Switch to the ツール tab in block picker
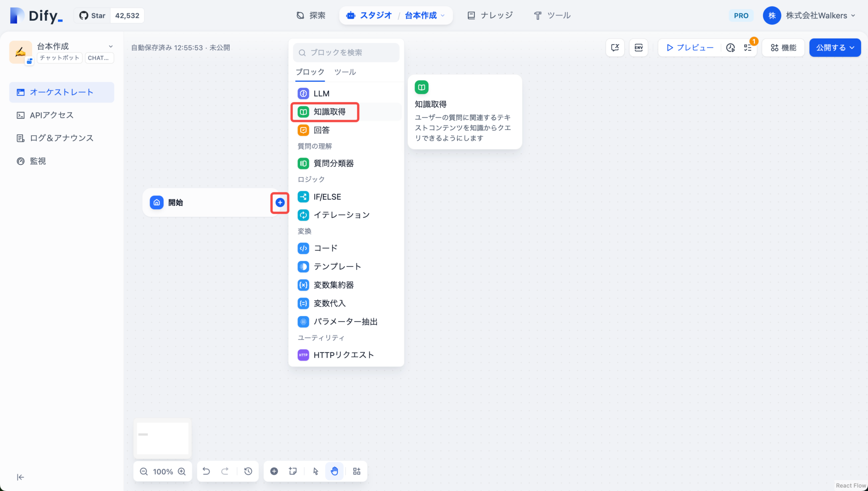This screenshot has height=491, width=868. (x=344, y=72)
